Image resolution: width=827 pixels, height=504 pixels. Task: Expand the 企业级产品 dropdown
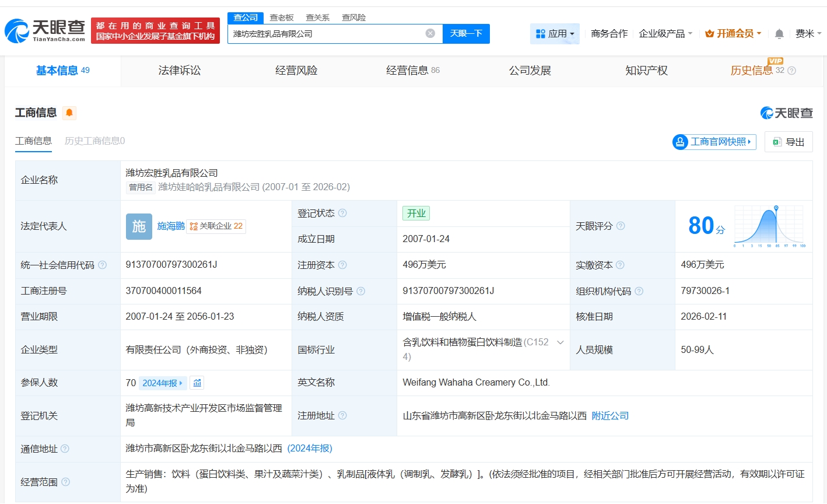(x=665, y=34)
